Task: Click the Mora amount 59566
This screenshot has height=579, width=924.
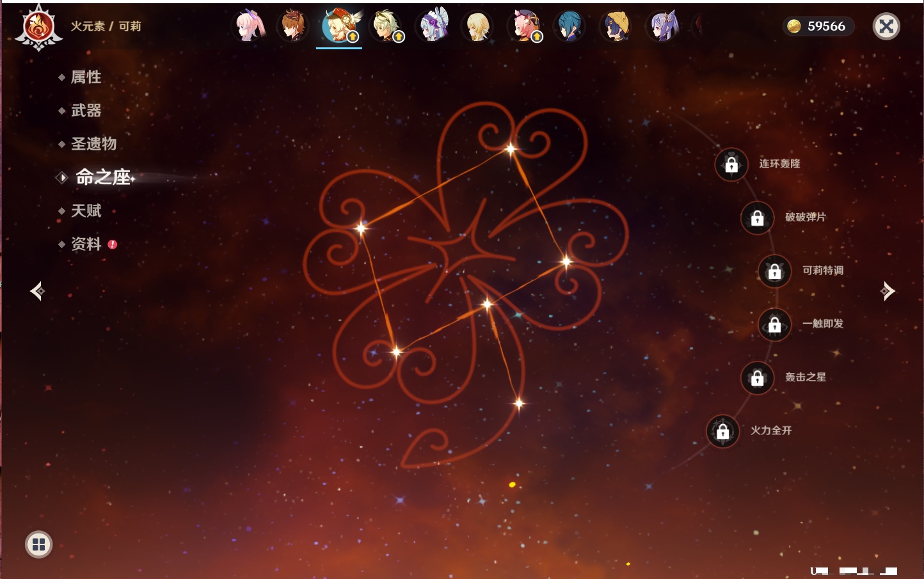Action: point(826,26)
